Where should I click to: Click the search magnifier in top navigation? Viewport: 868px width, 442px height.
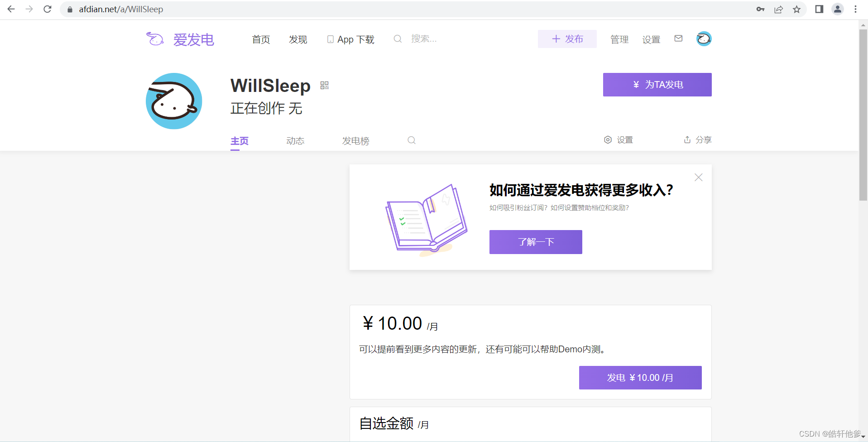click(398, 39)
